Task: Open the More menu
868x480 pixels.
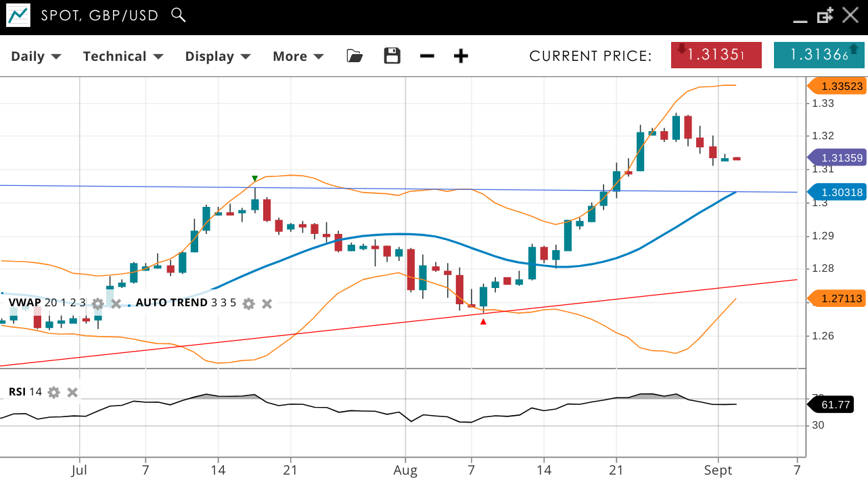Action: click(298, 56)
